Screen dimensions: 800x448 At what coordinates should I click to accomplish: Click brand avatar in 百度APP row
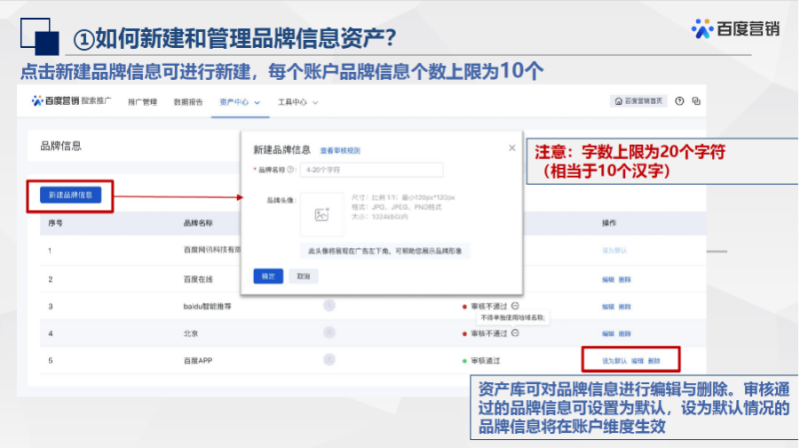(x=329, y=359)
